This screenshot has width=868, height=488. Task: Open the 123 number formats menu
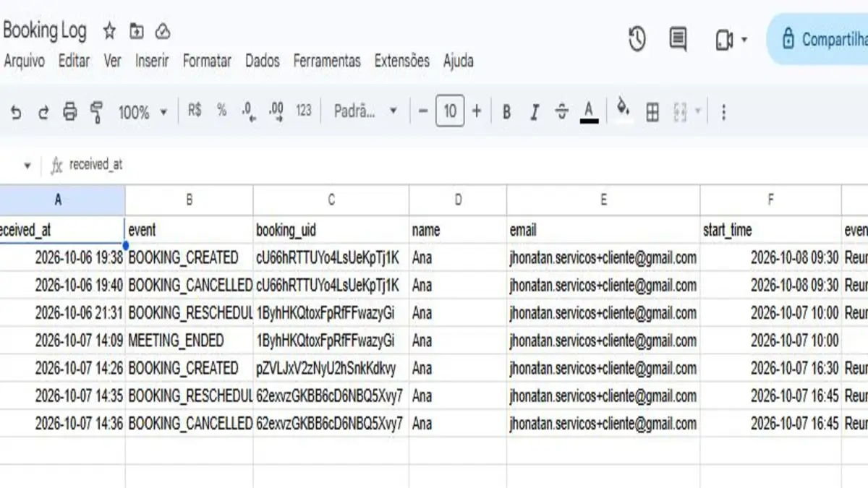tap(304, 111)
